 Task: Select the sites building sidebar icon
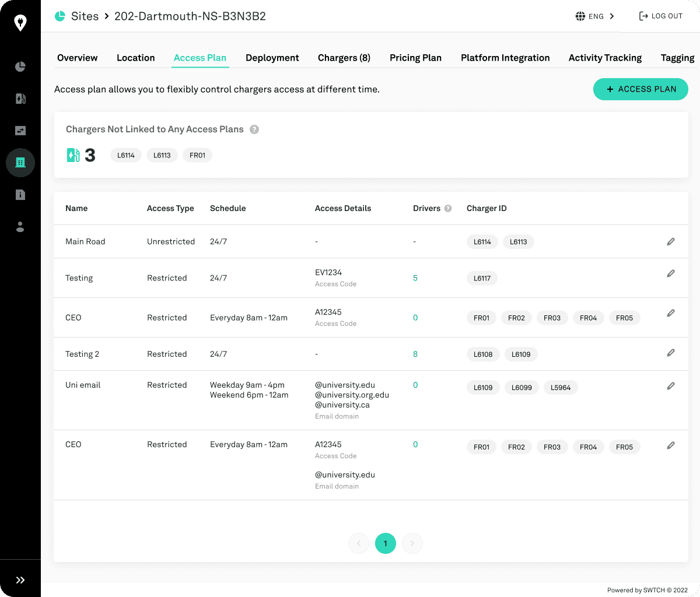click(x=20, y=163)
